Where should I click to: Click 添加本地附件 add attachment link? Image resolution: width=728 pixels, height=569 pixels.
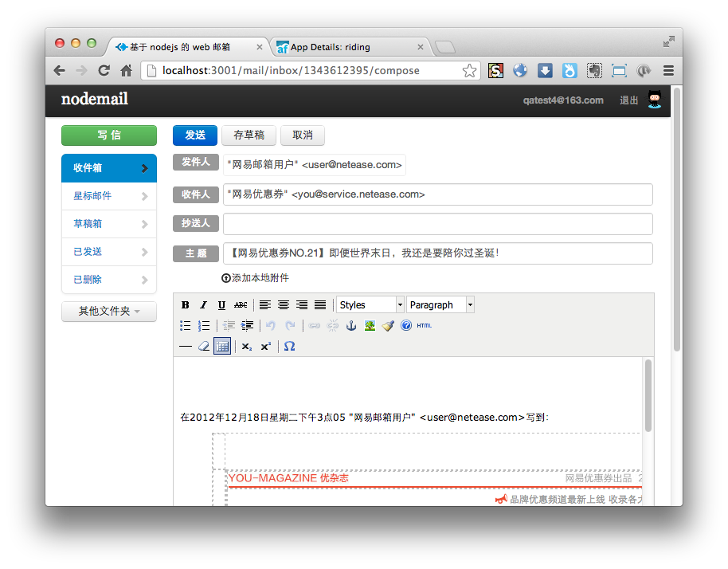[x=256, y=278]
